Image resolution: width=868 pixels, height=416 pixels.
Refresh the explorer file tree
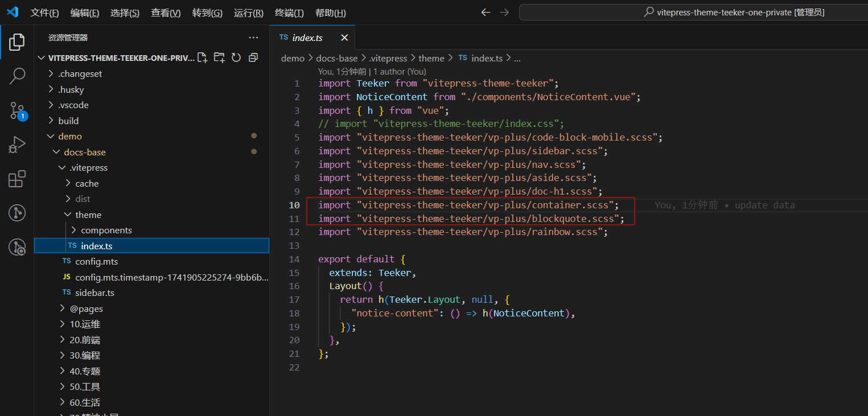(236, 57)
